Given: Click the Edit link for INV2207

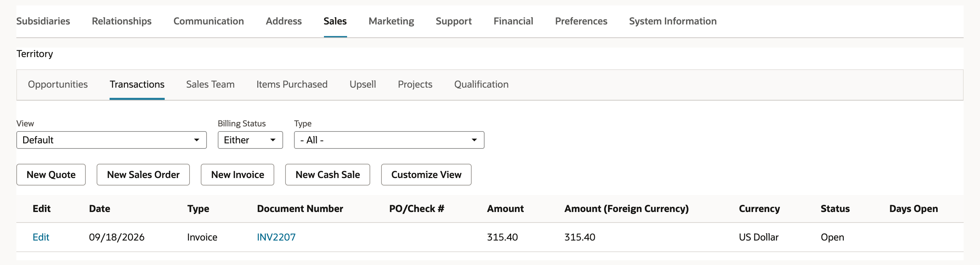Looking at the screenshot, I should [x=41, y=237].
